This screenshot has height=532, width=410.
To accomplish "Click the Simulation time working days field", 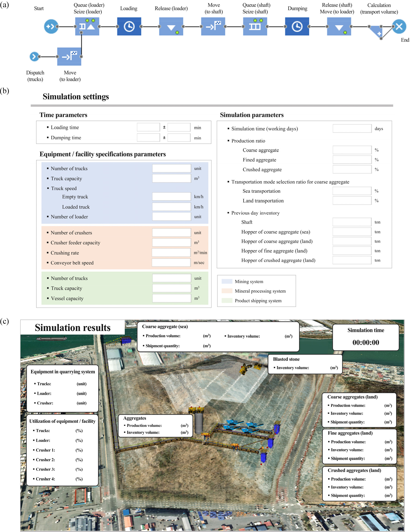I will click(352, 129).
